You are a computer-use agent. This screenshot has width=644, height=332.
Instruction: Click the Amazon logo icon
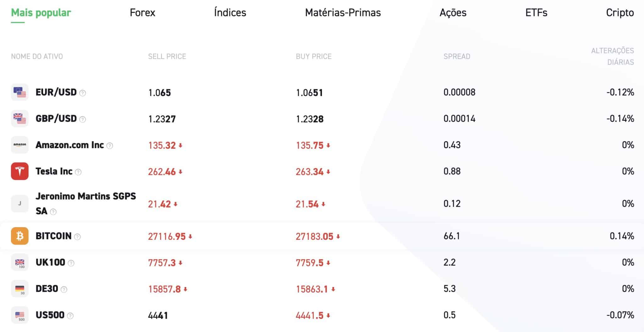tap(20, 145)
